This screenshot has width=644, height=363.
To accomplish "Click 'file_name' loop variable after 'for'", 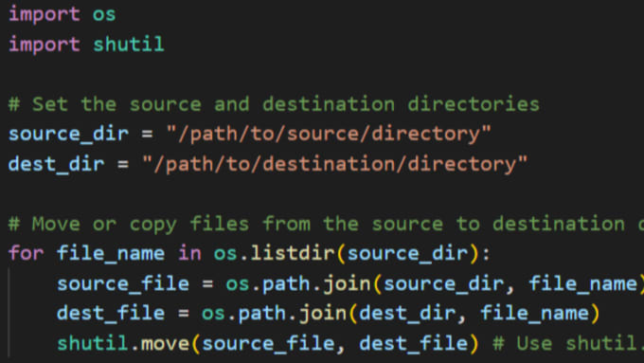I will click(111, 253).
